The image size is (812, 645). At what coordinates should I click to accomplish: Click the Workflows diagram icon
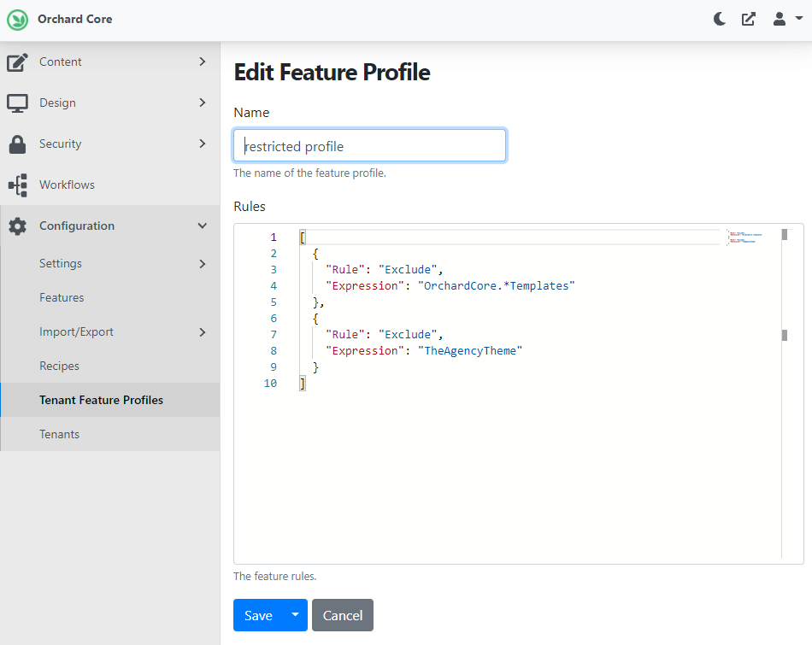18,185
